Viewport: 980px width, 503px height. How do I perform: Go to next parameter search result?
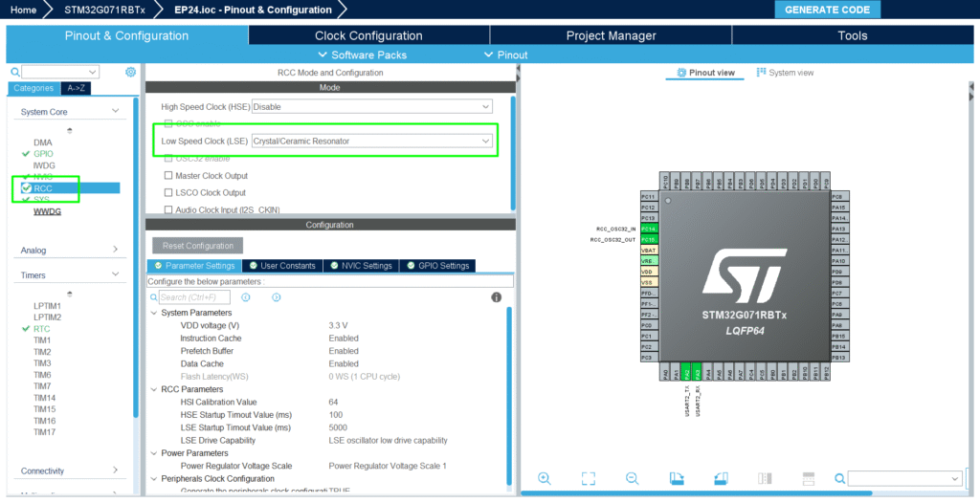(277, 297)
